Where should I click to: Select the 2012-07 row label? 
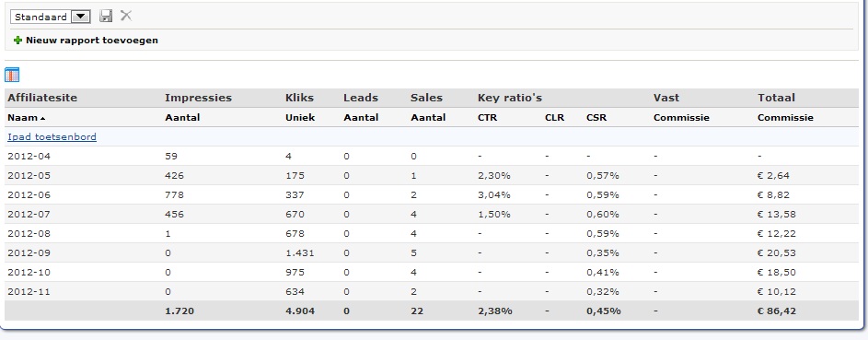pos(29,215)
